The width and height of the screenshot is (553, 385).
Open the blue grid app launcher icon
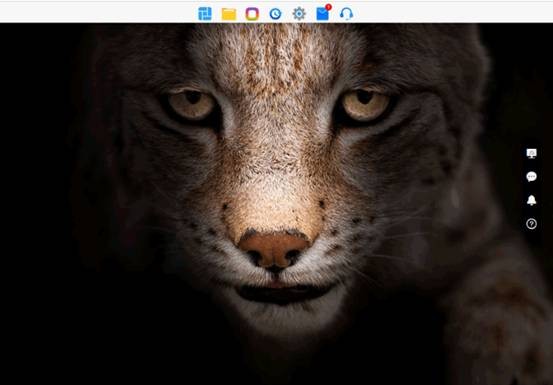point(205,14)
